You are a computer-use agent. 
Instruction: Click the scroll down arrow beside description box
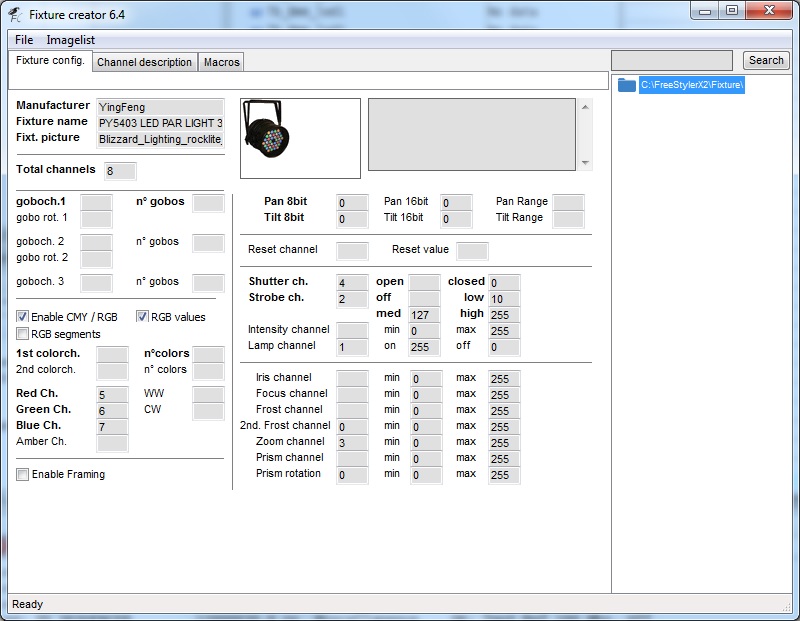tap(586, 163)
